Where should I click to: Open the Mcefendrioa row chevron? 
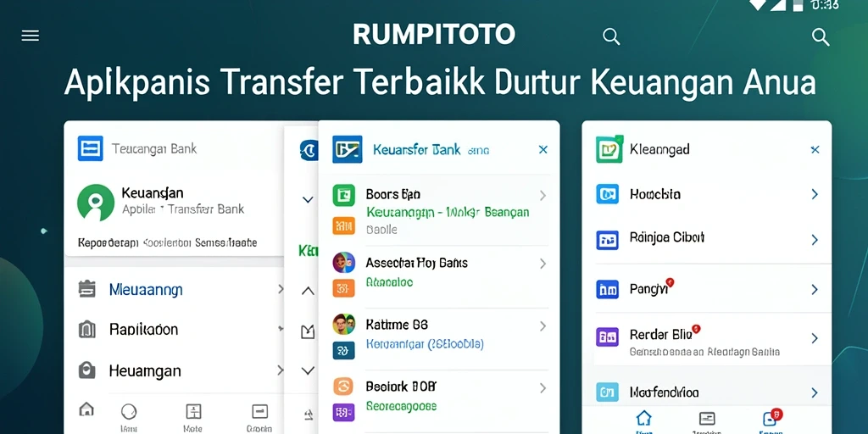coord(815,392)
